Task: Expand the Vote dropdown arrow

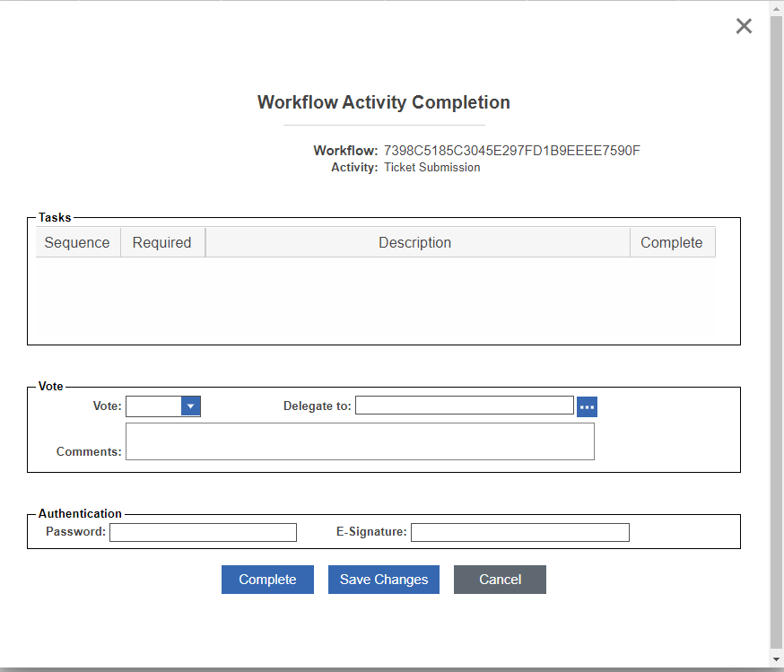Action: tap(190, 406)
